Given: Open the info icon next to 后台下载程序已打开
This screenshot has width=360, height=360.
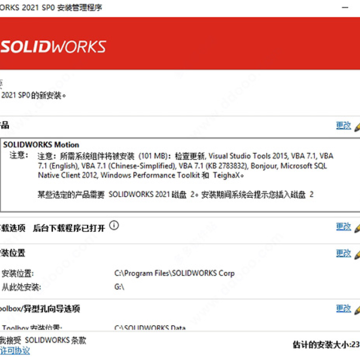Looking at the screenshot, I should 114,226.
